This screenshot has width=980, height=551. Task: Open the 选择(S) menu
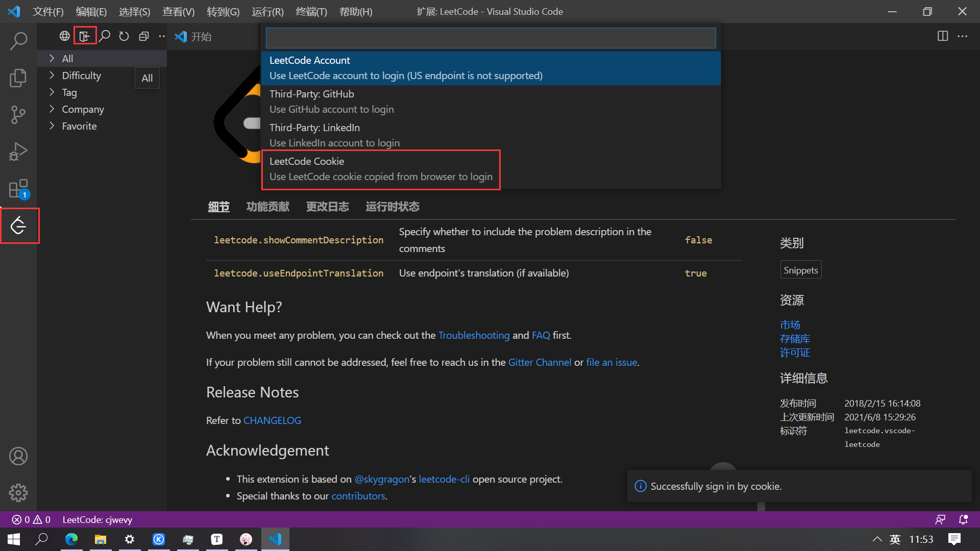[134, 12]
